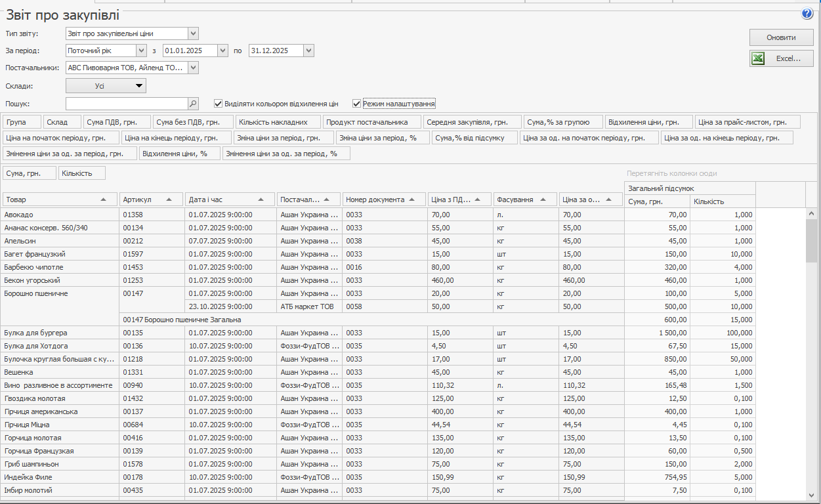Click sort arrow on Фасування column
Viewport: 821px width, 504px height.
[543, 199]
